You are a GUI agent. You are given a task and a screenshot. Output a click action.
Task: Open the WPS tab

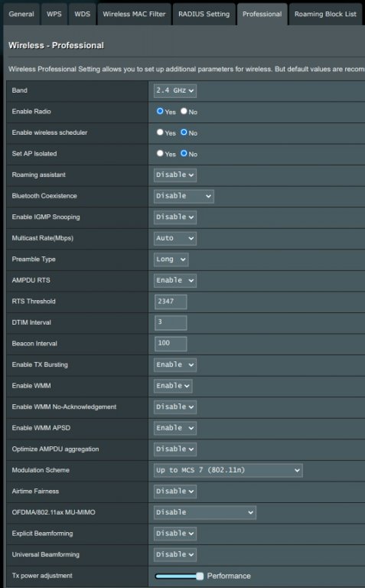tap(54, 15)
